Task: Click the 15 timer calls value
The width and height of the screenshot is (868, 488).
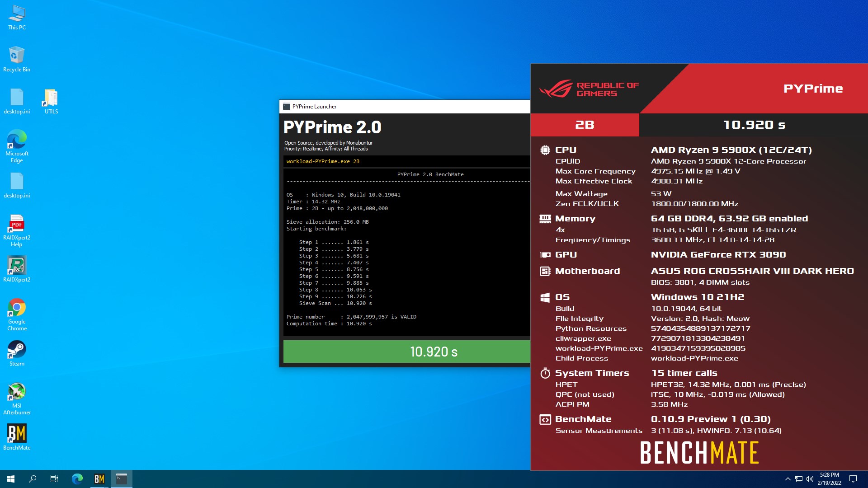Action: click(684, 373)
